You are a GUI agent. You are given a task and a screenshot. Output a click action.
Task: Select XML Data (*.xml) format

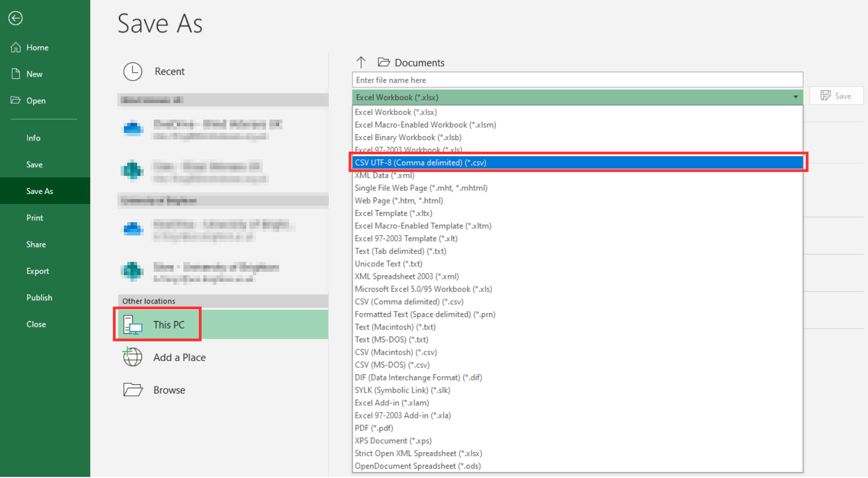coord(577,175)
